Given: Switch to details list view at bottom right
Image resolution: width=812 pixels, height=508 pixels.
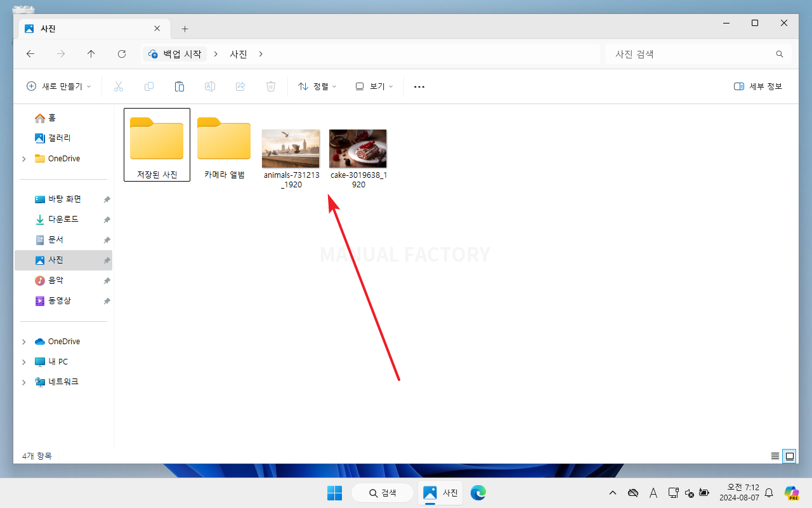Looking at the screenshot, I should [775, 456].
